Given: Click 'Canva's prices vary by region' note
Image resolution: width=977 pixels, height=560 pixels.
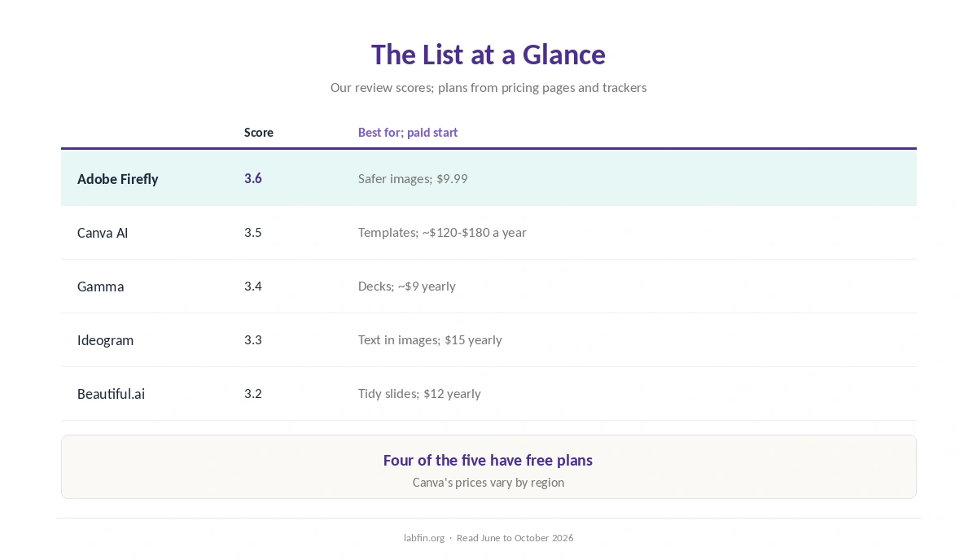Looking at the screenshot, I should click(488, 482).
